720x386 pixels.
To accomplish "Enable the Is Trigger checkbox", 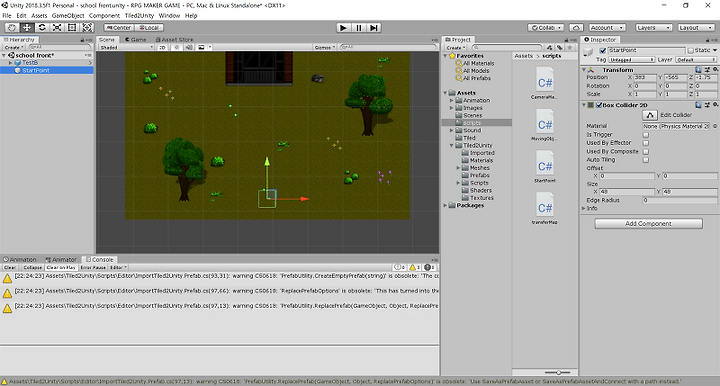I will pos(646,135).
